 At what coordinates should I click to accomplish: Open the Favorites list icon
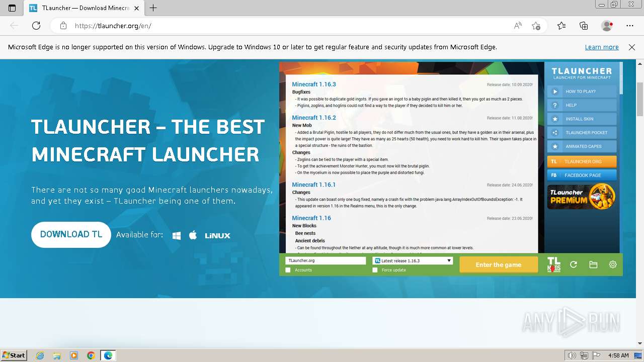click(561, 26)
